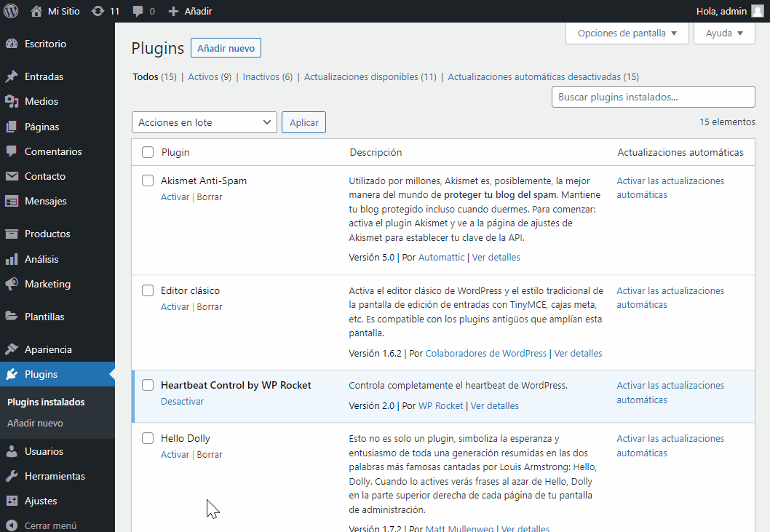Delete the Hello Dolly plugin
The image size is (770, 532).
pos(209,454)
